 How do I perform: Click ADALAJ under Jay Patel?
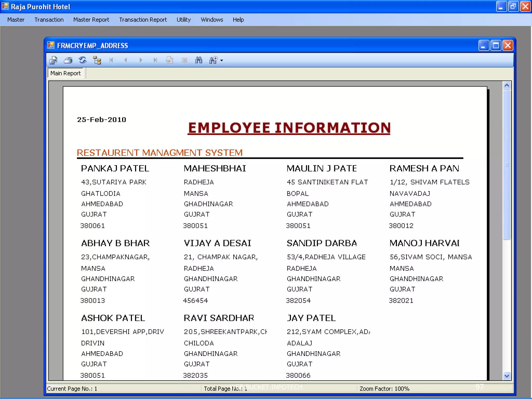tap(299, 343)
